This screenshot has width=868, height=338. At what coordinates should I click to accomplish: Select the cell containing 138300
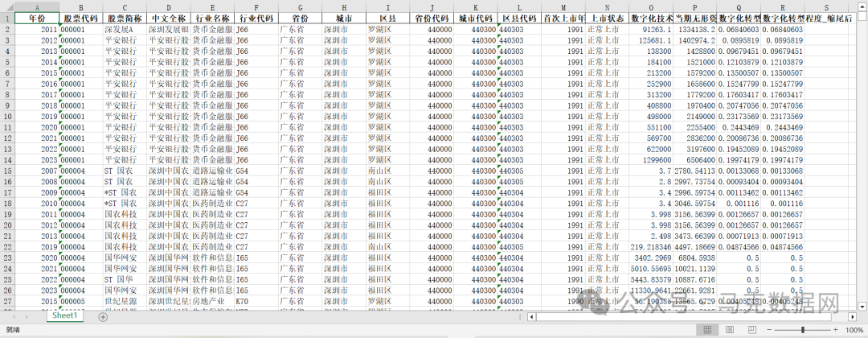click(x=651, y=51)
